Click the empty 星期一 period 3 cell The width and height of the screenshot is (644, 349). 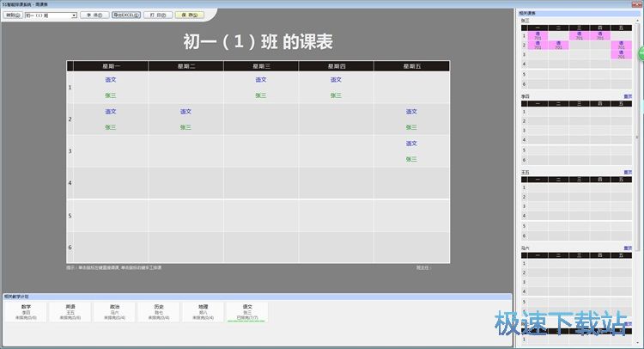pyautogui.click(x=111, y=151)
